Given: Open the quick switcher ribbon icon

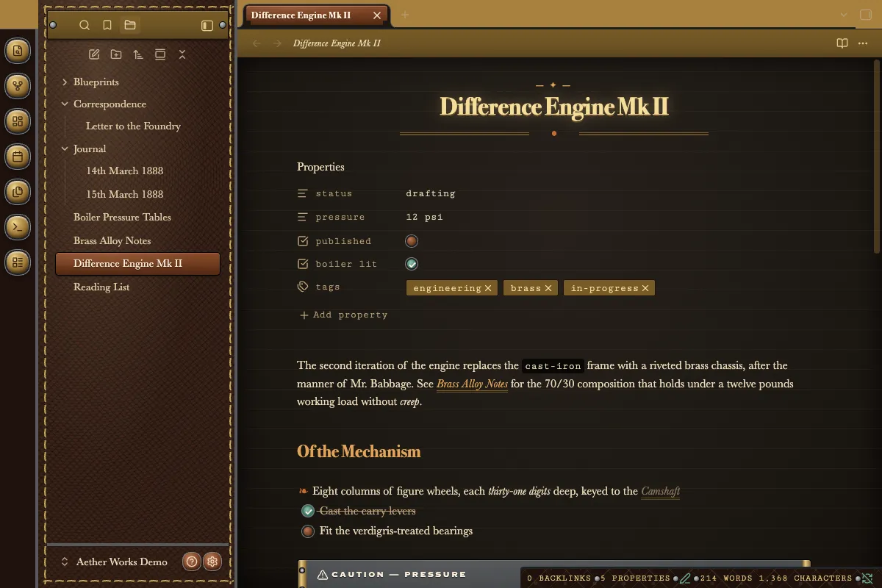Looking at the screenshot, I should pos(18,51).
